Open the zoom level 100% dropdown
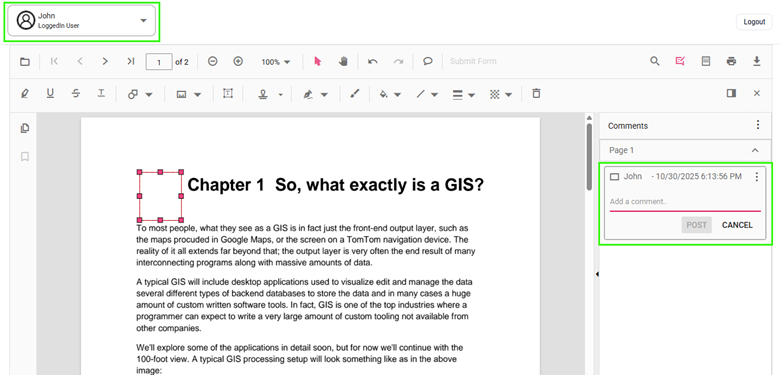Viewport: 780px width, 375px height. click(276, 62)
